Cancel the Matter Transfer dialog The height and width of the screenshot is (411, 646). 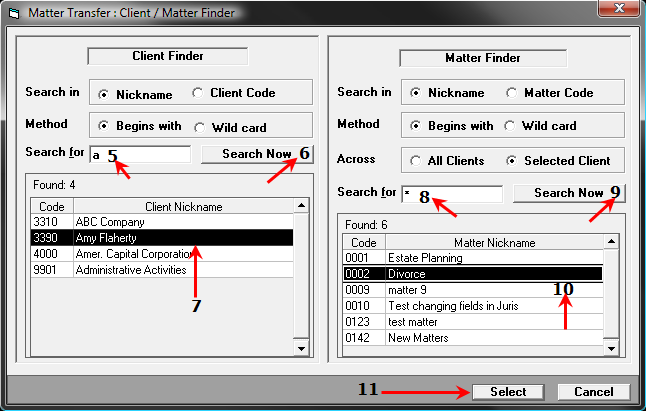[x=593, y=392]
